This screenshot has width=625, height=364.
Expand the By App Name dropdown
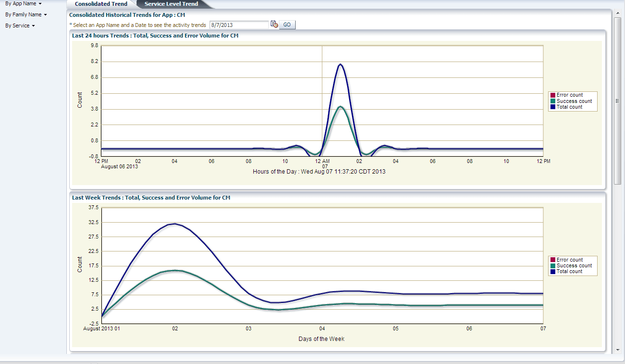click(x=24, y=3)
